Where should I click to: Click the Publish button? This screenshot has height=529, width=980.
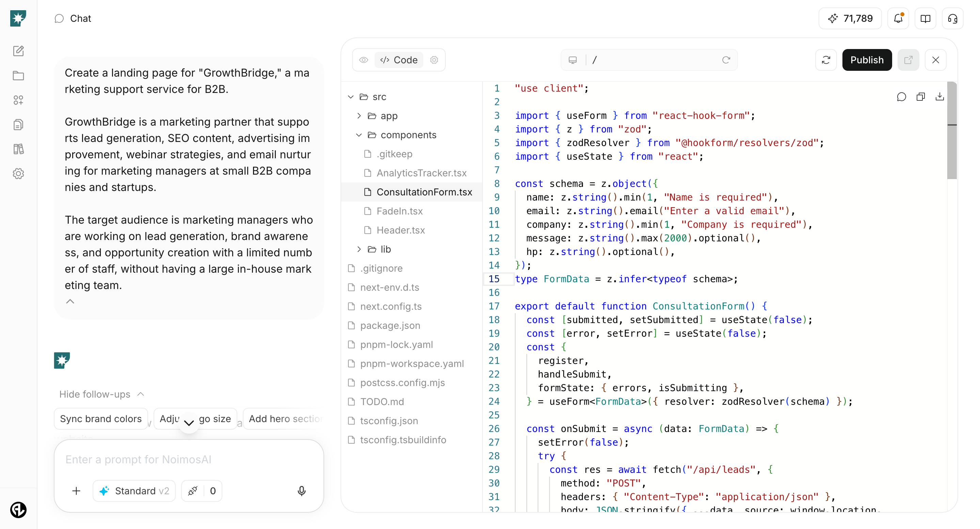click(x=867, y=60)
